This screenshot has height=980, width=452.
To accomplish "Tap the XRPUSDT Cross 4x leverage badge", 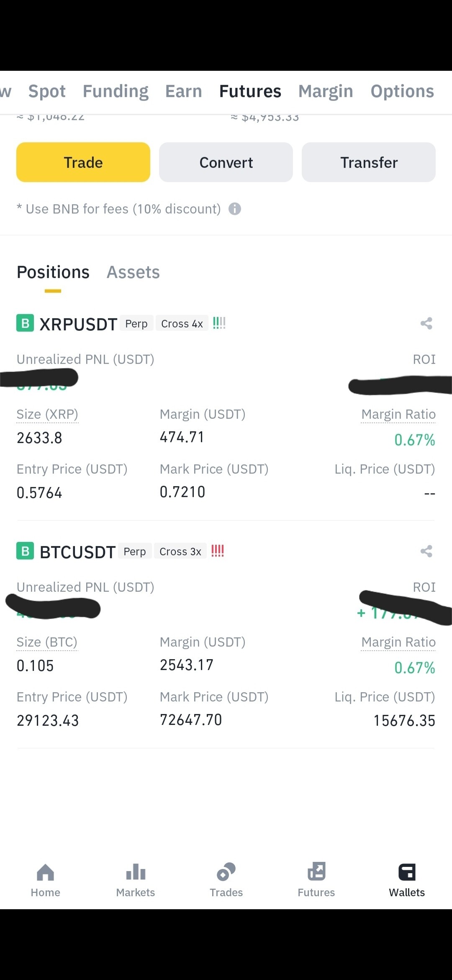I will (x=182, y=324).
